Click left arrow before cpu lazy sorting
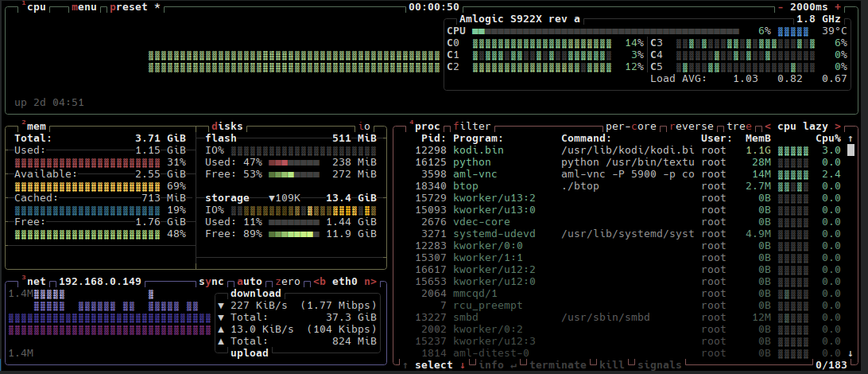 click(x=769, y=127)
